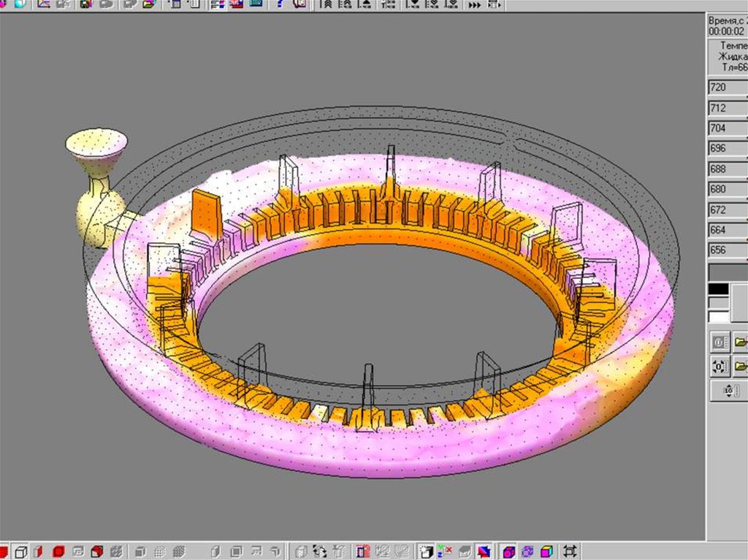
Task: Click the magenta cube icon in bottom toolbar
Action: click(510, 551)
